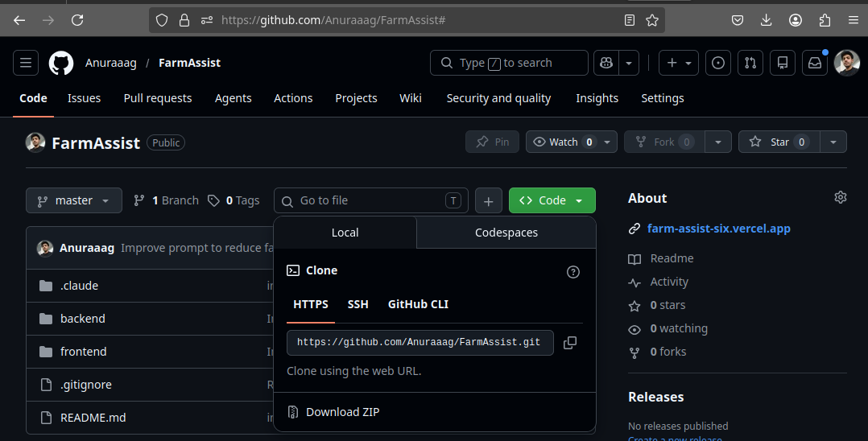Toggle reader view icon in address bar

pos(630,20)
